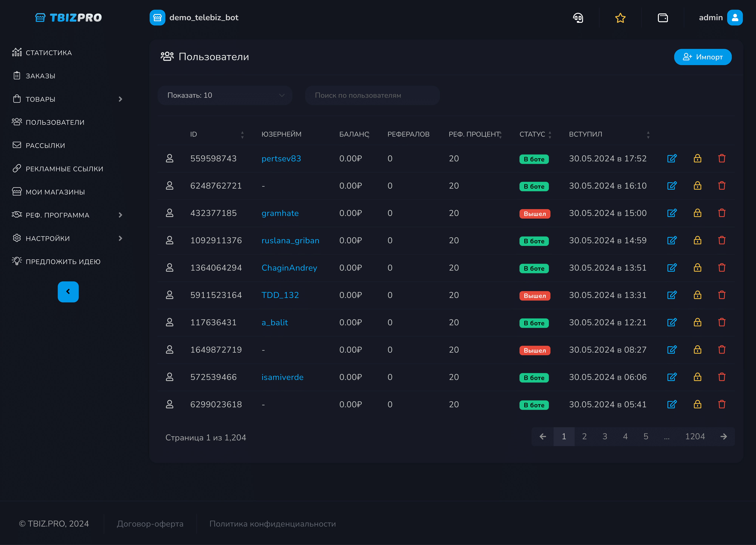756x545 pixels.
Task: Expand the Товары sidebar submenu
Action: click(x=120, y=99)
